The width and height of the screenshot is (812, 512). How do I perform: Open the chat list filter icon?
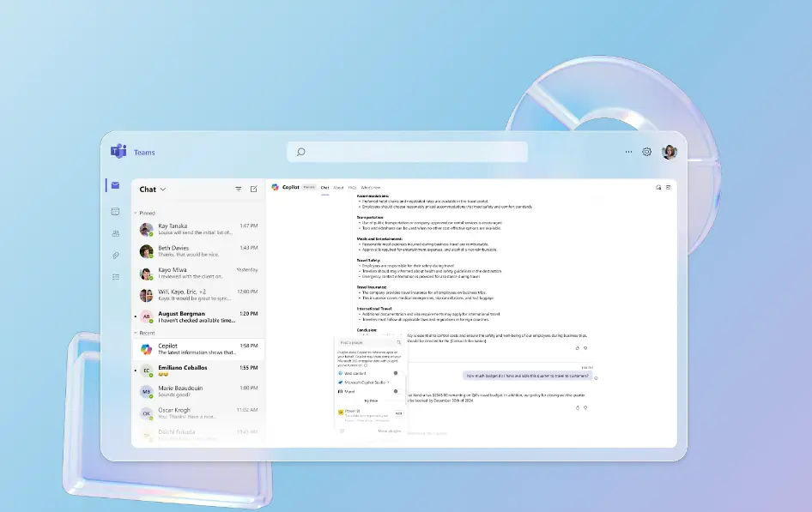[x=239, y=190]
